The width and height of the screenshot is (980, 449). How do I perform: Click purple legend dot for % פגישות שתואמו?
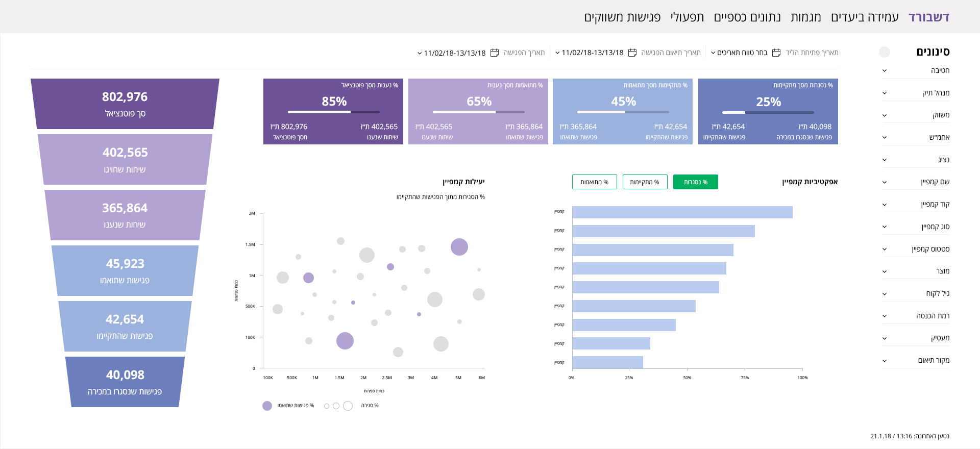pyautogui.click(x=267, y=406)
